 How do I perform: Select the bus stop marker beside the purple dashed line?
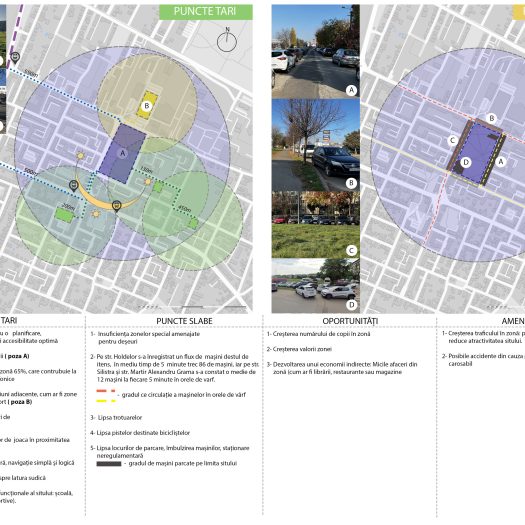pos(15,58)
